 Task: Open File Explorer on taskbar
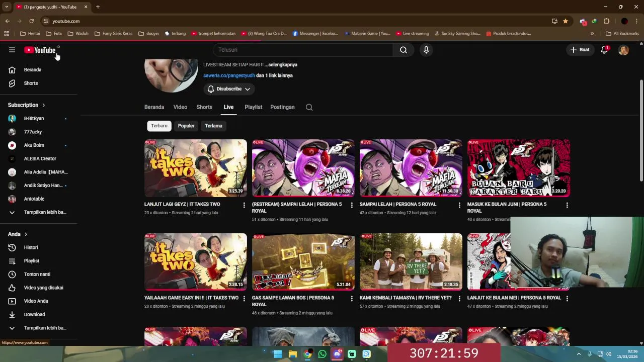coord(293,354)
